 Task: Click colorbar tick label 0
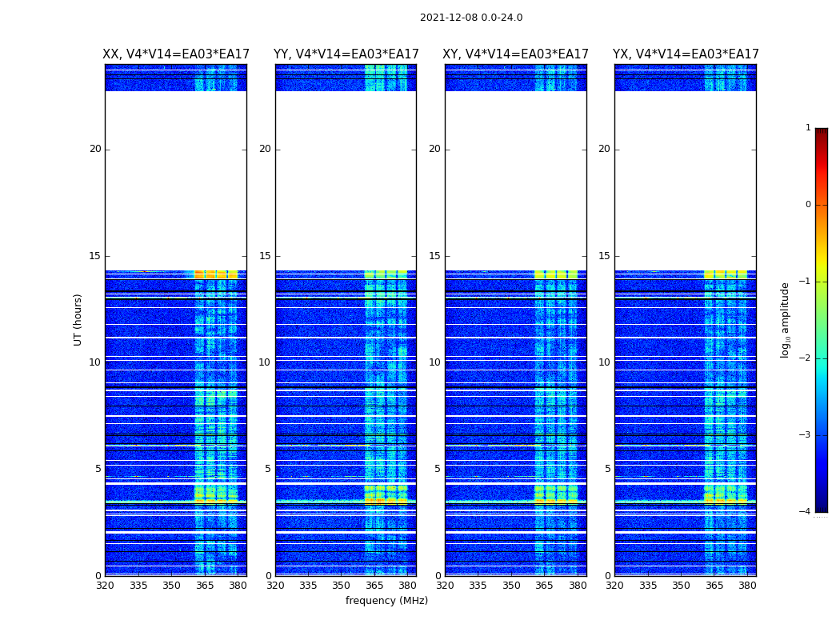pyautogui.click(x=807, y=205)
